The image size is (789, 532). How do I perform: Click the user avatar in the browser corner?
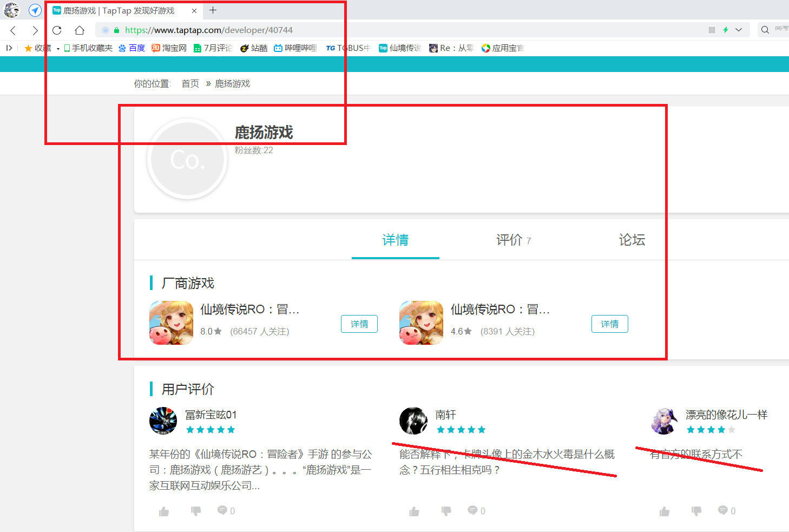point(11,10)
